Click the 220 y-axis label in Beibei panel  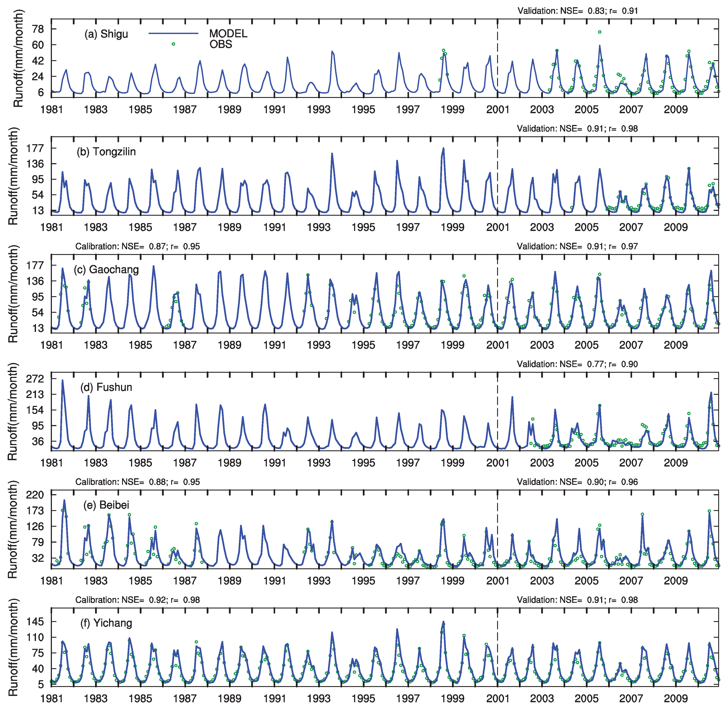(x=35, y=495)
